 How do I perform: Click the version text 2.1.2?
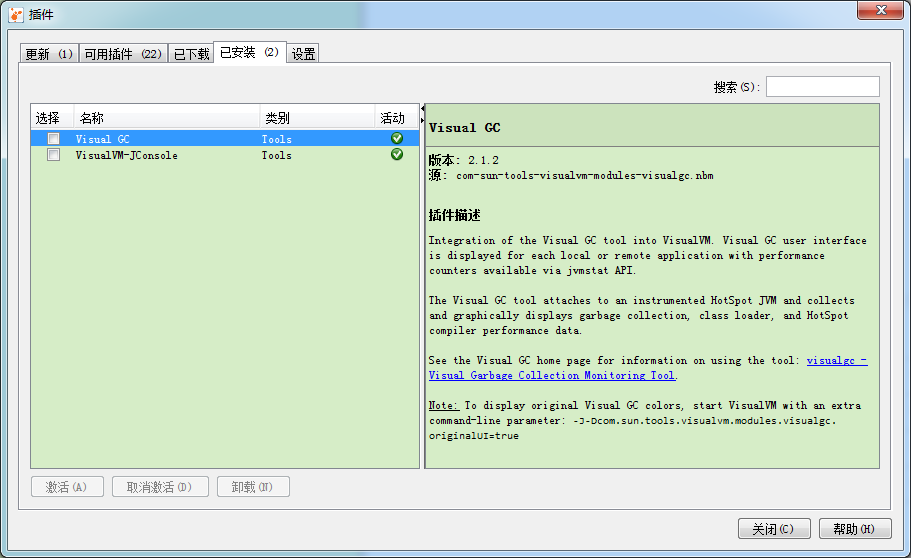(483, 160)
